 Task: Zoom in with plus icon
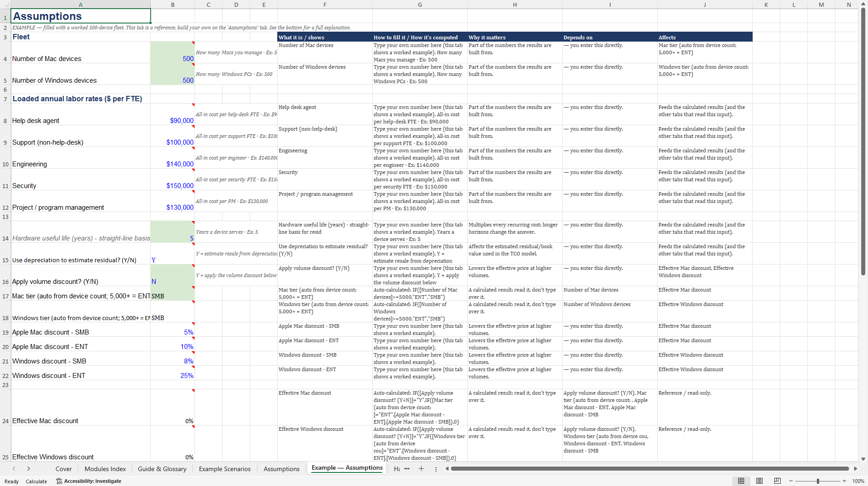(844, 481)
